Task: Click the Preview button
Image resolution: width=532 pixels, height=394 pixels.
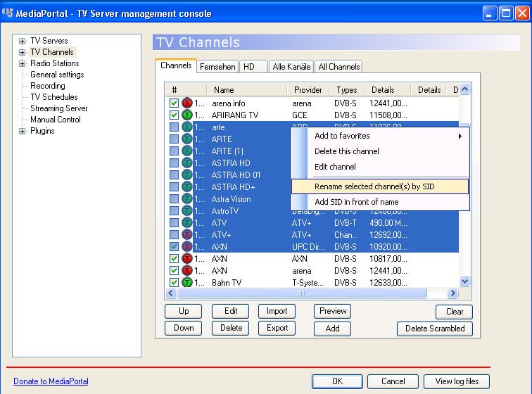Action: pyautogui.click(x=332, y=311)
